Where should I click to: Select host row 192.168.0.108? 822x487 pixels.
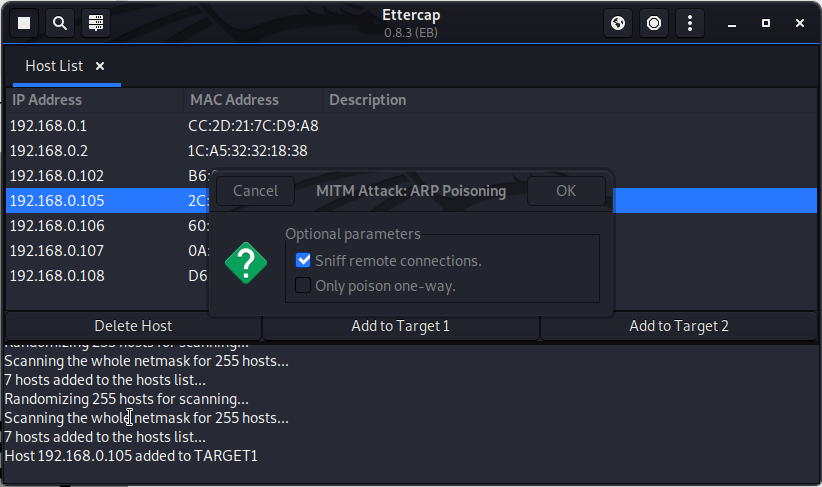[56, 276]
